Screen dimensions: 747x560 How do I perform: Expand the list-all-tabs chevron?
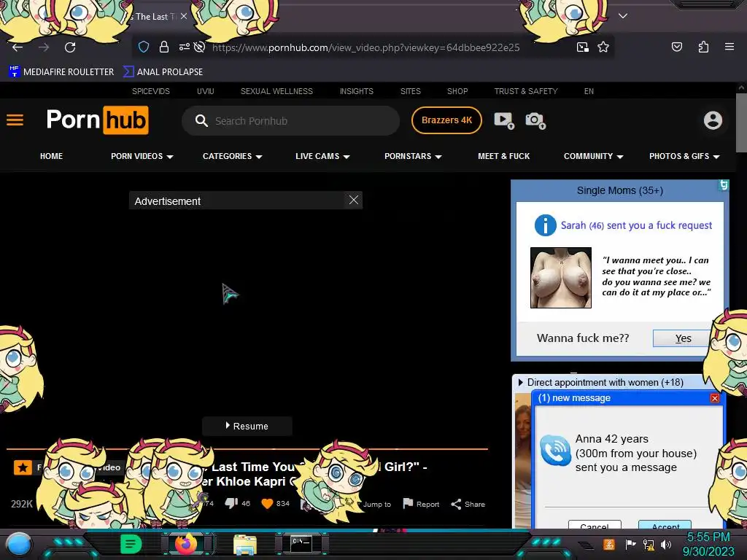pos(623,16)
